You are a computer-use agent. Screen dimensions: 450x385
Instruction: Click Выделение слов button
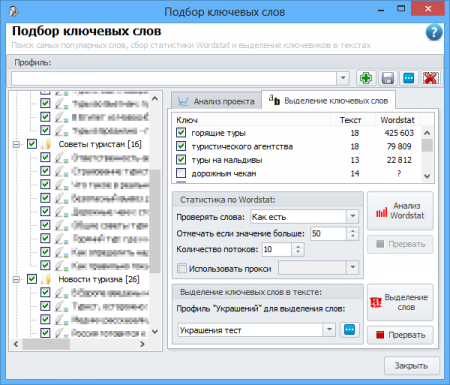(x=400, y=302)
